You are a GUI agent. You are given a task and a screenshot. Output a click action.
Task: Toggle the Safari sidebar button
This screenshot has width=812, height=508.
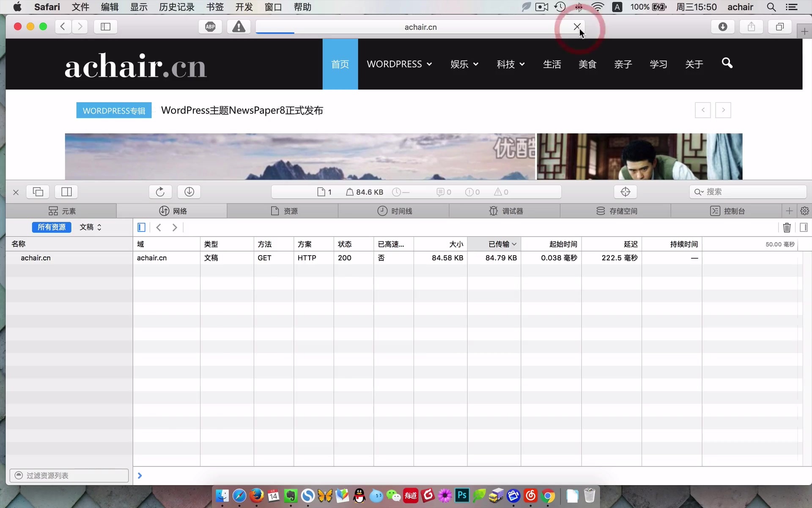105,27
